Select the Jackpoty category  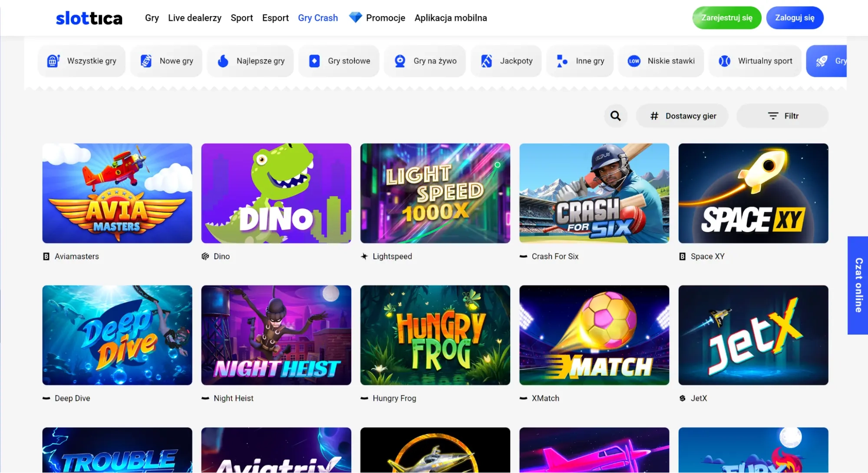pyautogui.click(x=506, y=61)
